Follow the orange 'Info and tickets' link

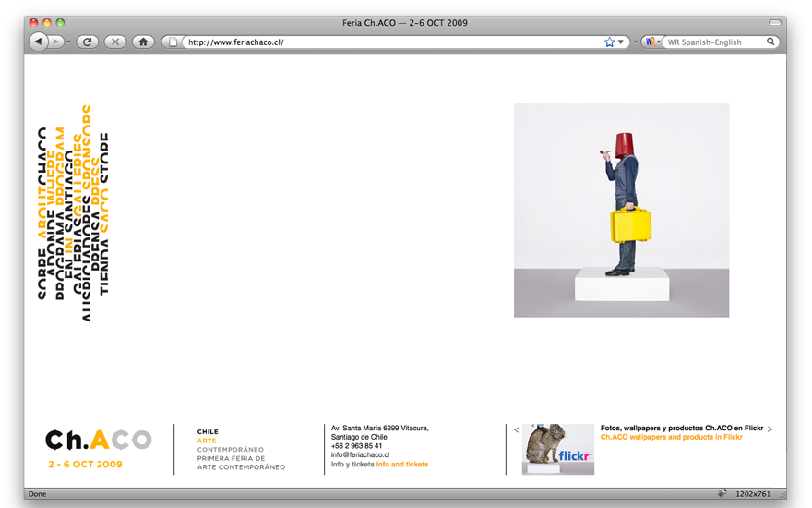(x=402, y=464)
